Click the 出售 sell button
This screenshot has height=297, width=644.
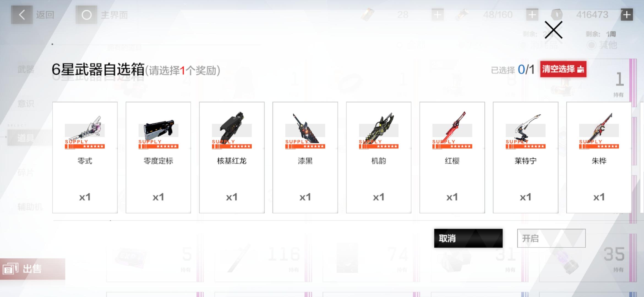(x=32, y=269)
